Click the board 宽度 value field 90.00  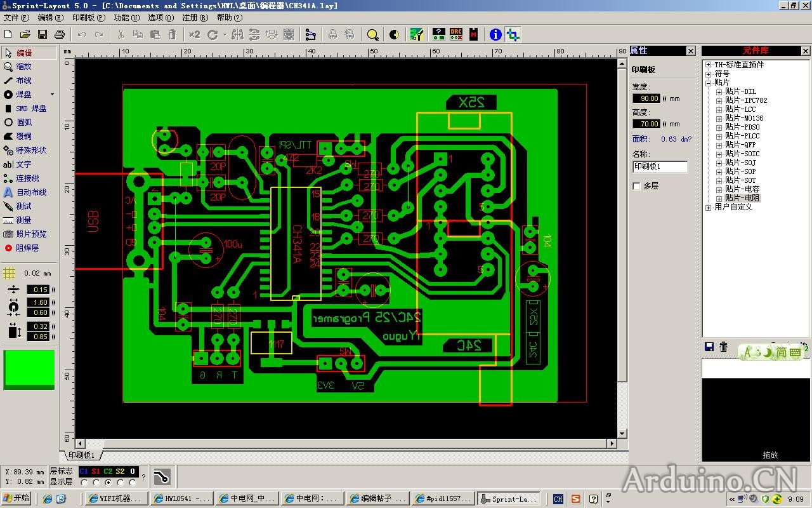tap(646, 98)
